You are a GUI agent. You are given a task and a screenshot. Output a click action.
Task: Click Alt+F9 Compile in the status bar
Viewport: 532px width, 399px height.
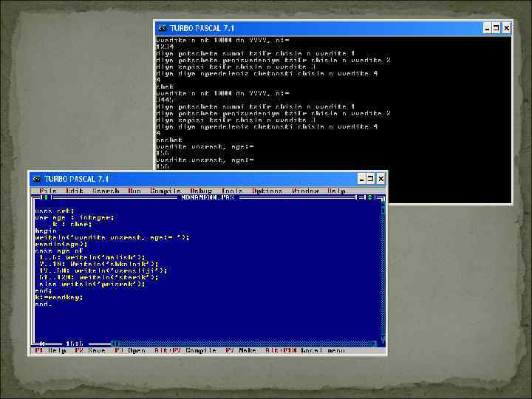point(185,350)
